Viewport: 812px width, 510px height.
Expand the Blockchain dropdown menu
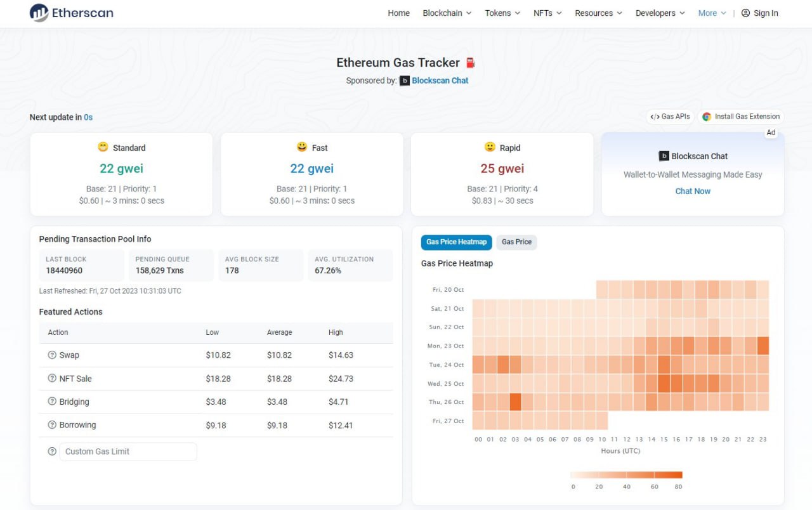pos(447,13)
